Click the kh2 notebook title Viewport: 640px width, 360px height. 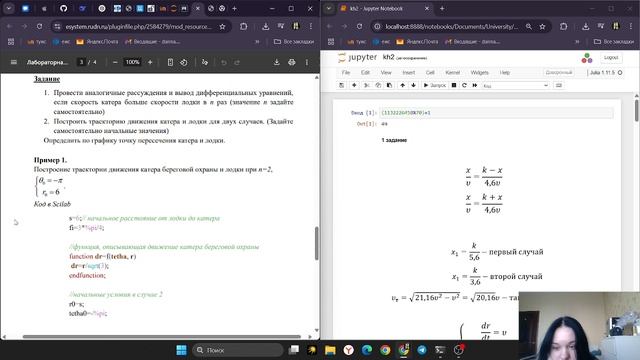(x=389, y=57)
